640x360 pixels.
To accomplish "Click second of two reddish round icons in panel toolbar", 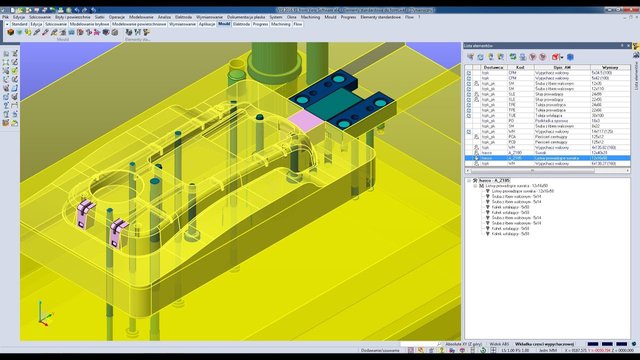I will pos(542,57).
